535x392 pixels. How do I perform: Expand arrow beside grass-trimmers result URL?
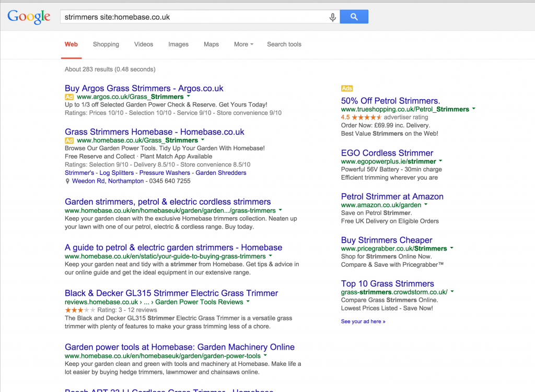[281, 210]
